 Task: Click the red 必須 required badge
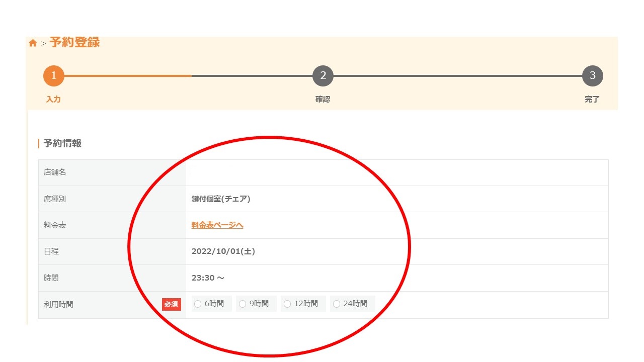click(x=172, y=304)
